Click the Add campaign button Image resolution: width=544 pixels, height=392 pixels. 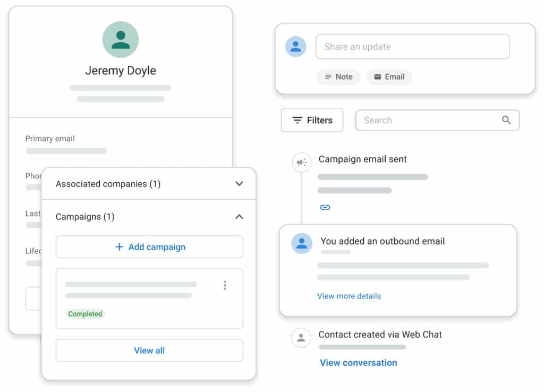pyautogui.click(x=149, y=247)
